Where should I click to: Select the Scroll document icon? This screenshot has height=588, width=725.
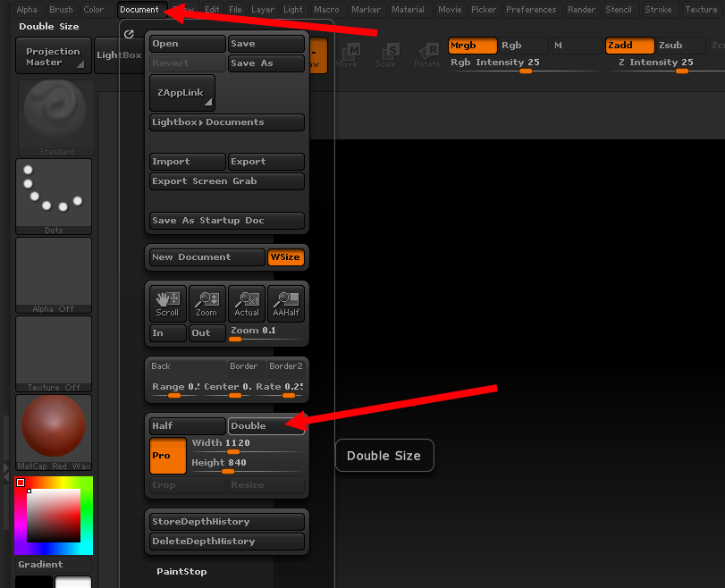point(167,303)
